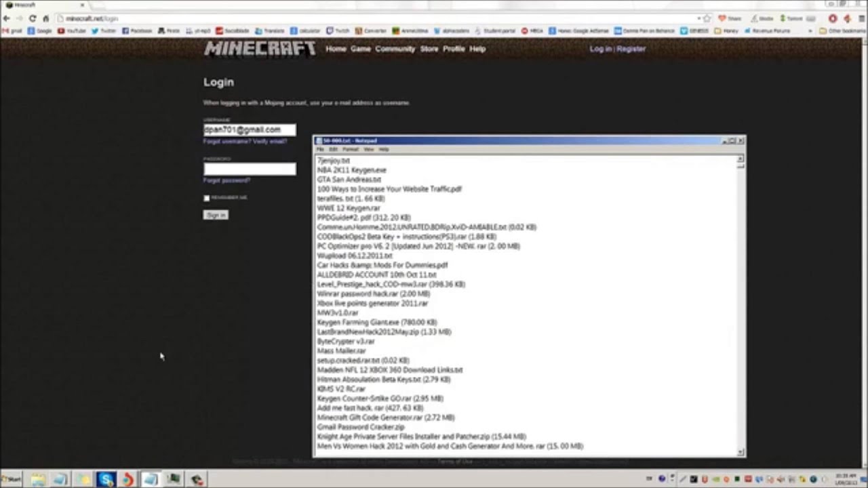Open the Twitter bookmark
Image resolution: width=868 pixels, height=488 pixels.
tap(104, 30)
